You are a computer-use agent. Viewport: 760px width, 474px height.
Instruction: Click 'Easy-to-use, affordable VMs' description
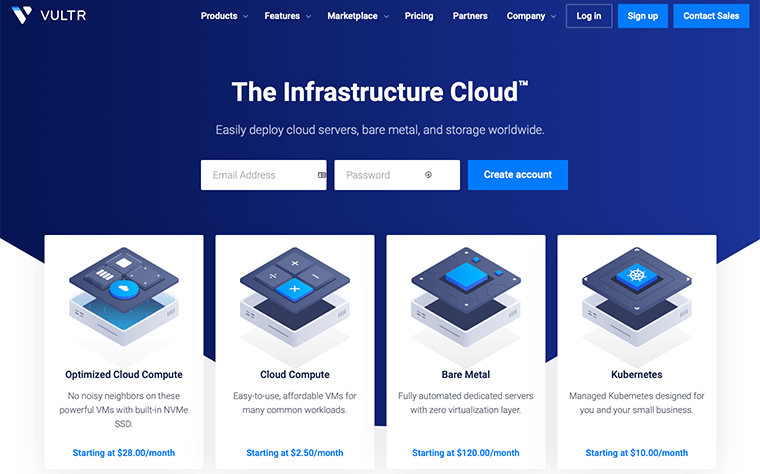295,403
